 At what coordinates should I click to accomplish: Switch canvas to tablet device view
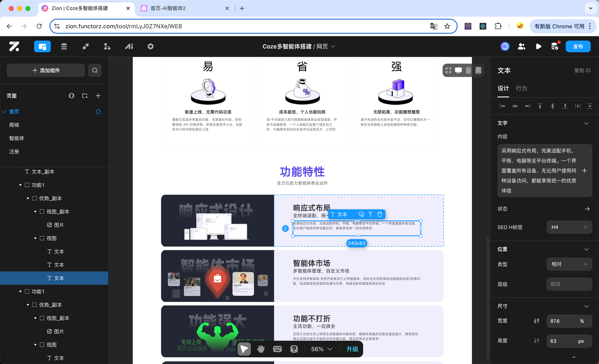[x=478, y=70]
